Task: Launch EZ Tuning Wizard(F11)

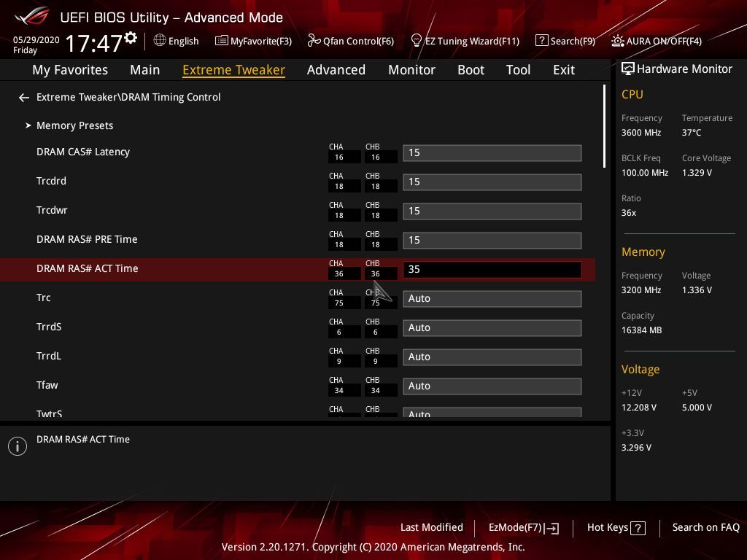Action: coord(472,41)
